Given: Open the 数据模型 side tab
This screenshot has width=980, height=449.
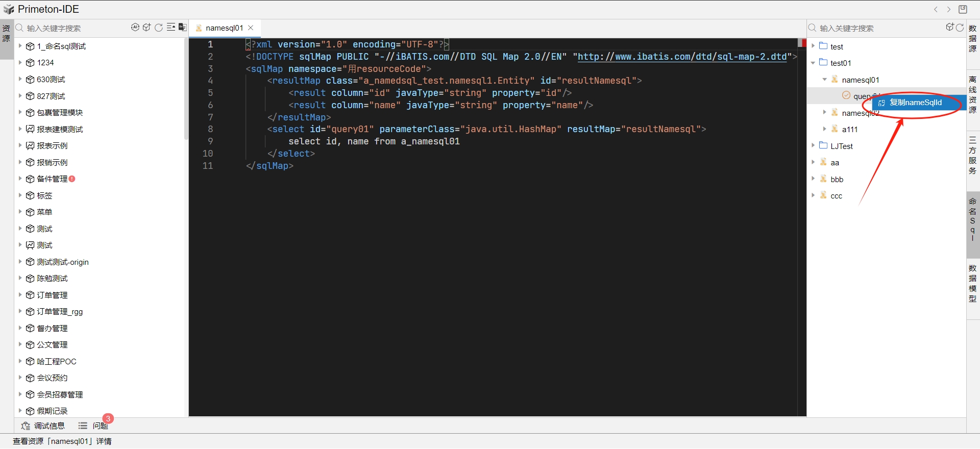Looking at the screenshot, I should (x=973, y=283).
